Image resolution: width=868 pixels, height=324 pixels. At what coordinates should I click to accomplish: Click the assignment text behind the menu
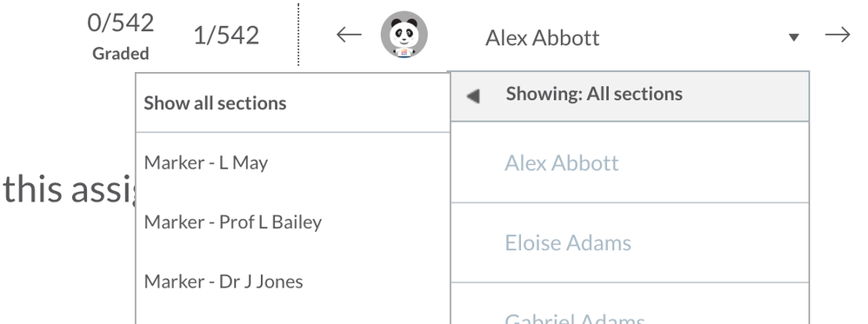point(69,188)
